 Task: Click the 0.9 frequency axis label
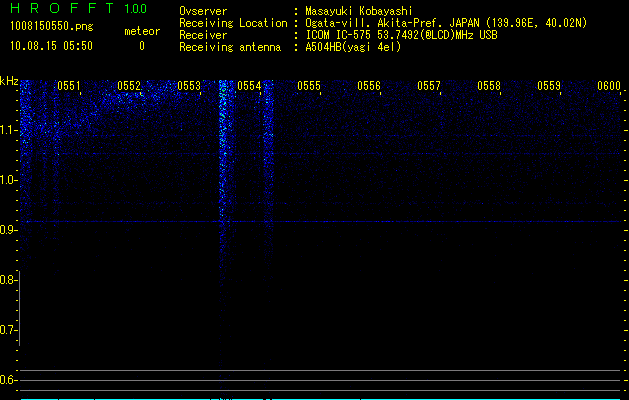point(8,230)
